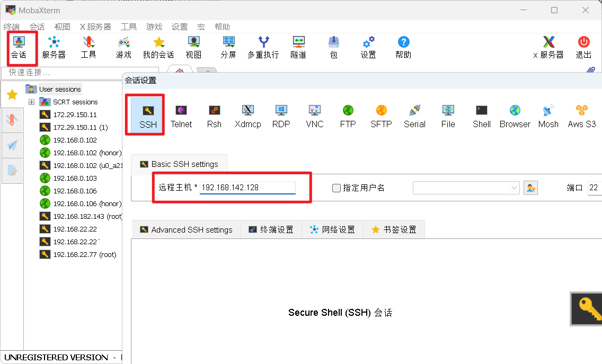The image size is (602, 364).
Task: Select the 分屏 split-screen icon
Action: tap(228, 48)
